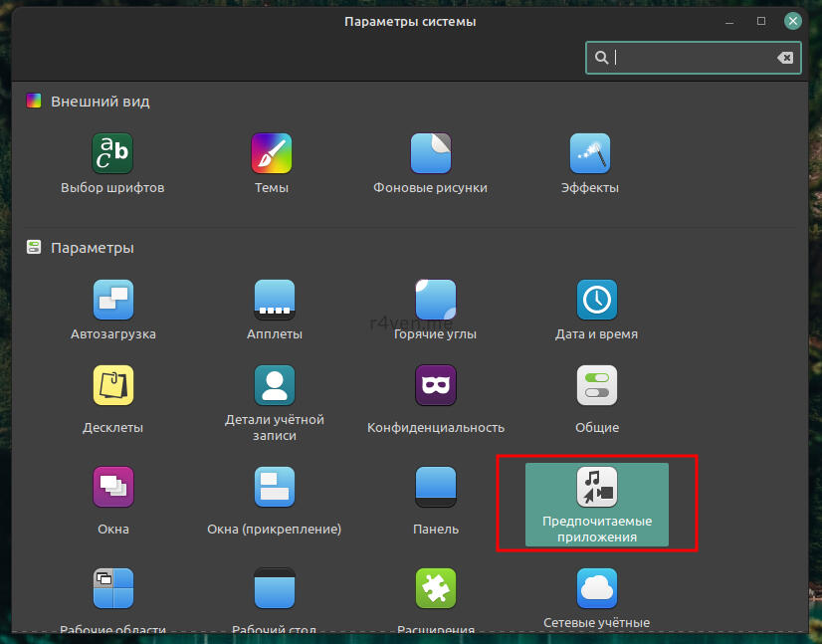Open the Темы themes settings
The image size is (822, 644).
pos(271,154)
